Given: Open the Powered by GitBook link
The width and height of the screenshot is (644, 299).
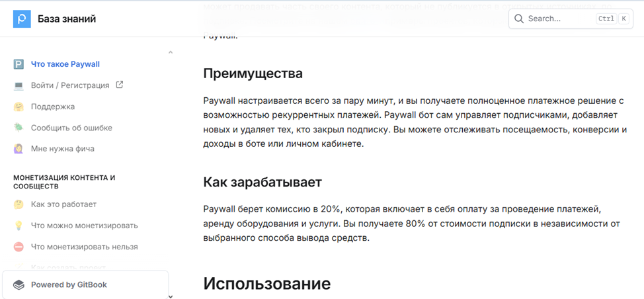Looking at the screenshot, I should coord(85,284).
